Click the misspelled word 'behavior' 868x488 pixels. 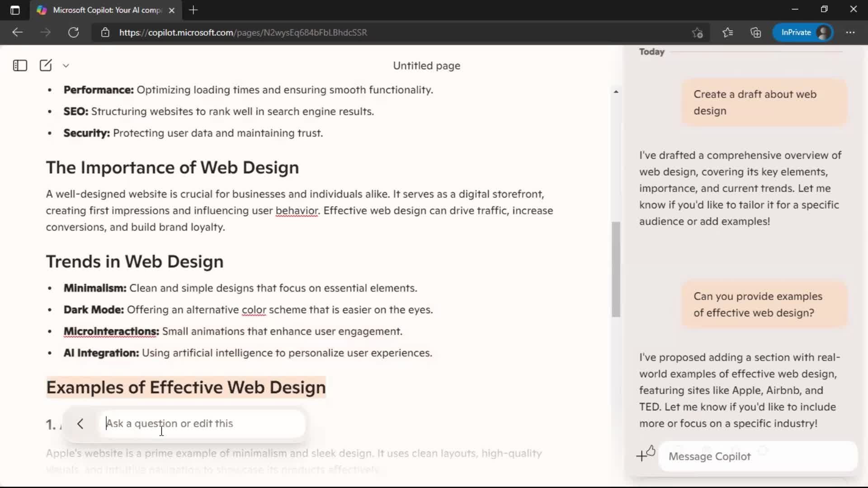pos(297,211)
